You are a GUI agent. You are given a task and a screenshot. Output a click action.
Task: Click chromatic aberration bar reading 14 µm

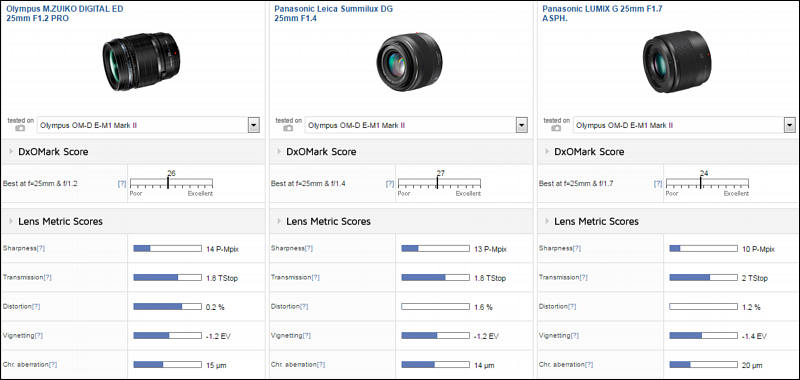click(435, 365)
